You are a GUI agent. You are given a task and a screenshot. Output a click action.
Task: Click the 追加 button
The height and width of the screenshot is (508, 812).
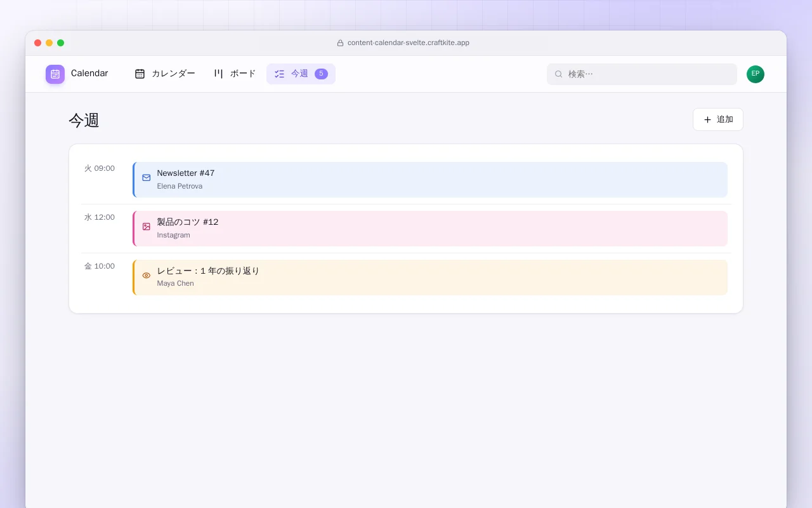718,119
